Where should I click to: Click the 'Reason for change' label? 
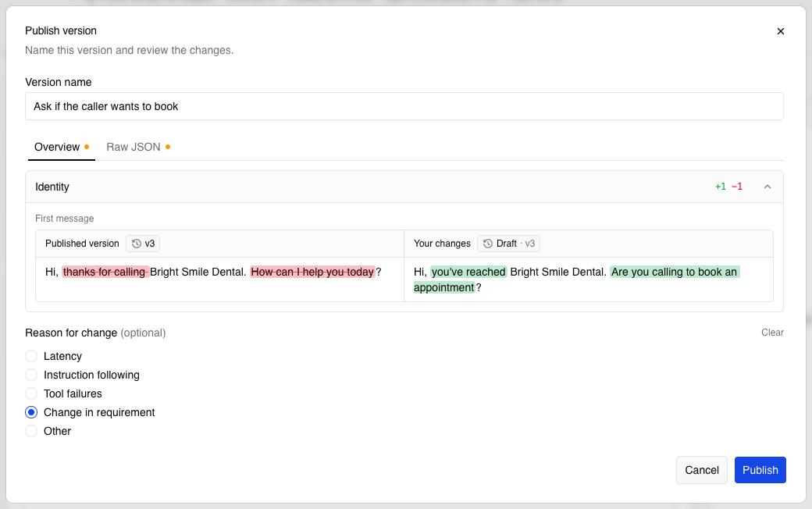tap(71, 333)
